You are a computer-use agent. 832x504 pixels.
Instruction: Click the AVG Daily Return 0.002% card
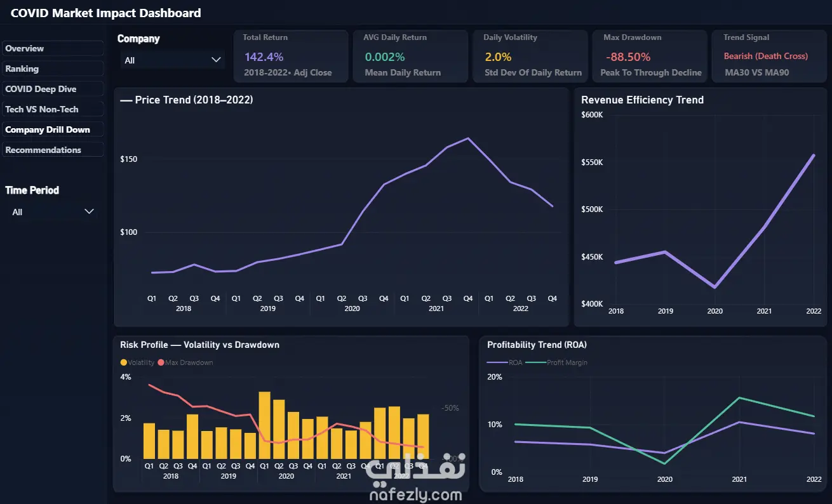tap(410, 56)
